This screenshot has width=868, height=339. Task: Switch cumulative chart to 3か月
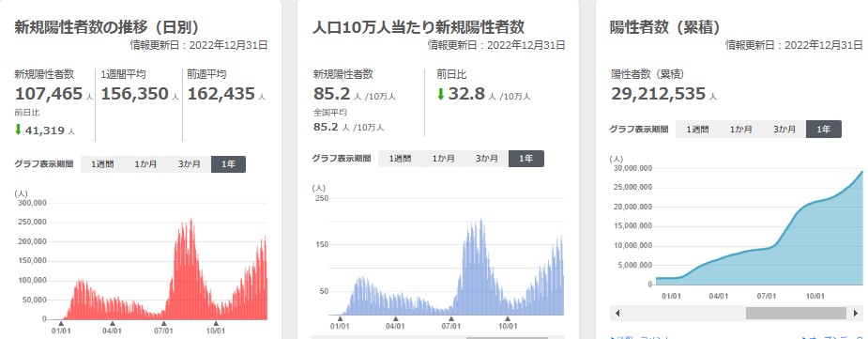coord(784,129)
